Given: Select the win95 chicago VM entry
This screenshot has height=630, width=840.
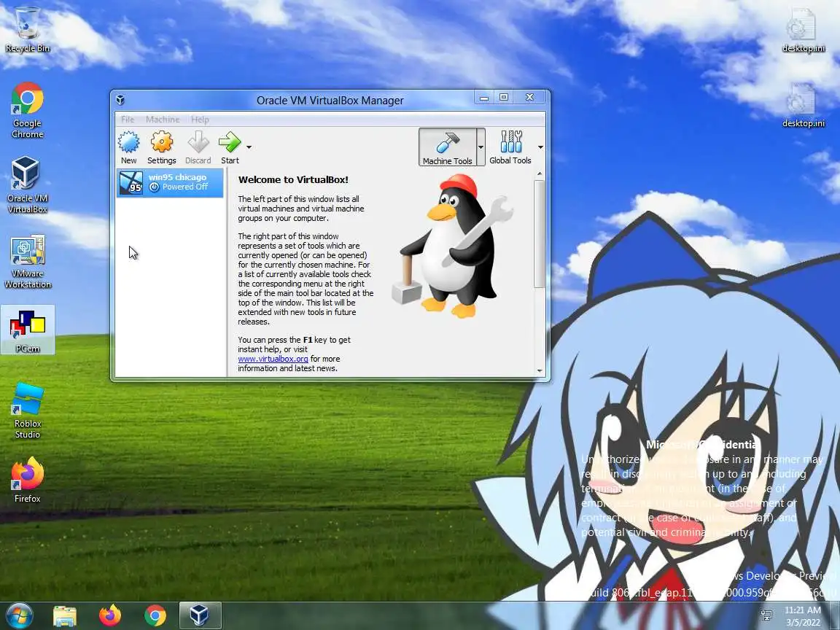Looking at the screenshot, I should coord(170,183).
